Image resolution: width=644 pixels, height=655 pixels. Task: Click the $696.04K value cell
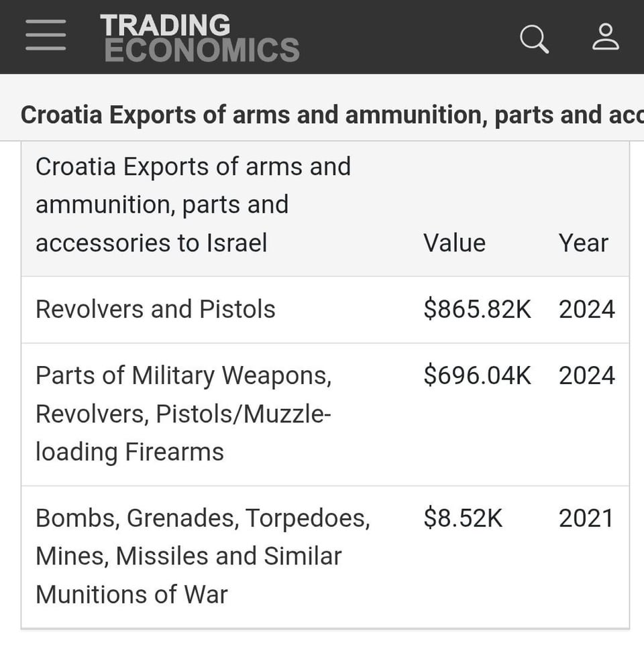click(477, 375)
